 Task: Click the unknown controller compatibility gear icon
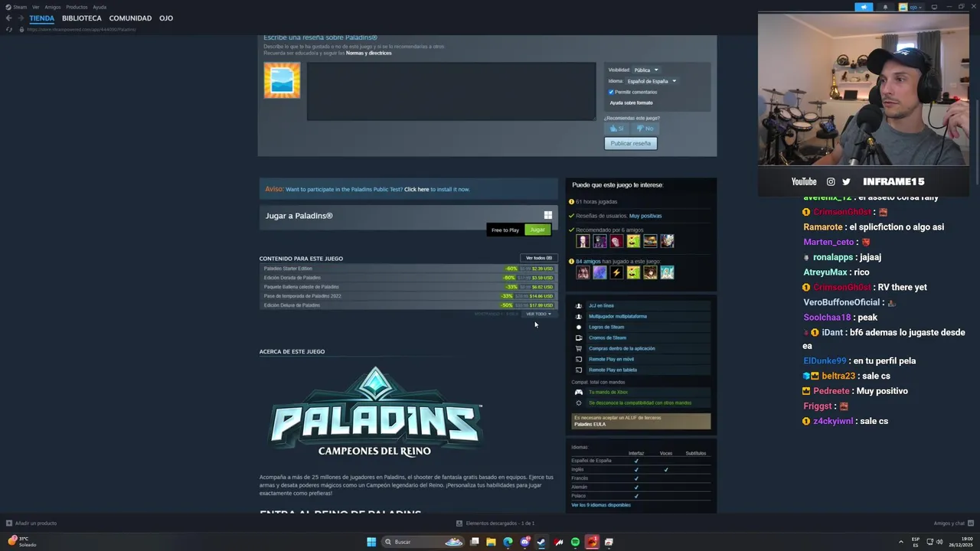click(x=579, y=403)
